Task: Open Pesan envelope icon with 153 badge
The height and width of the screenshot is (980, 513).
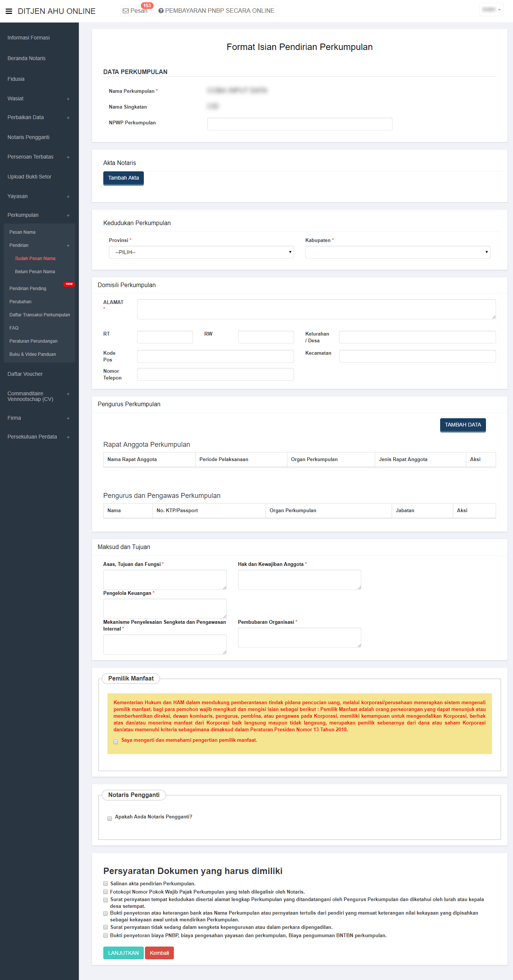Action: tap(126, 11)
